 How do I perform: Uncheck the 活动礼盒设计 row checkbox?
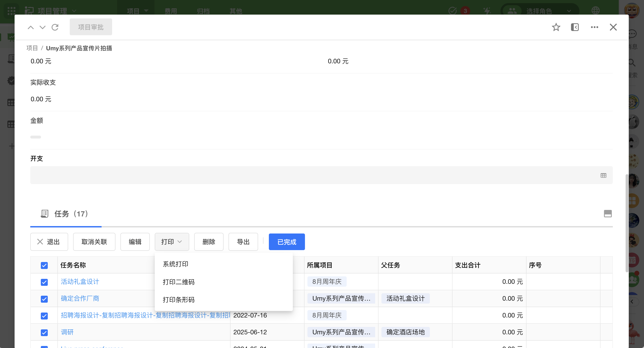click(x=44, y=282)
